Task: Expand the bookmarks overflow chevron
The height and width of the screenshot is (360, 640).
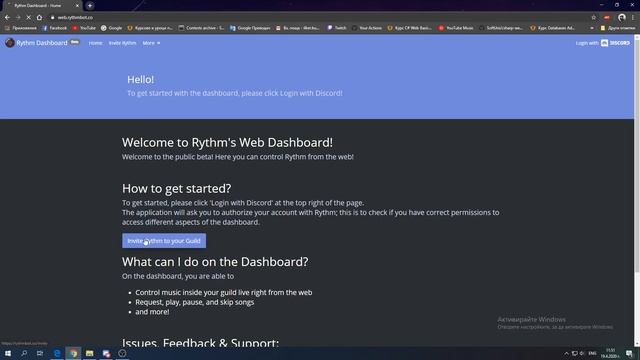Action: 592,28
